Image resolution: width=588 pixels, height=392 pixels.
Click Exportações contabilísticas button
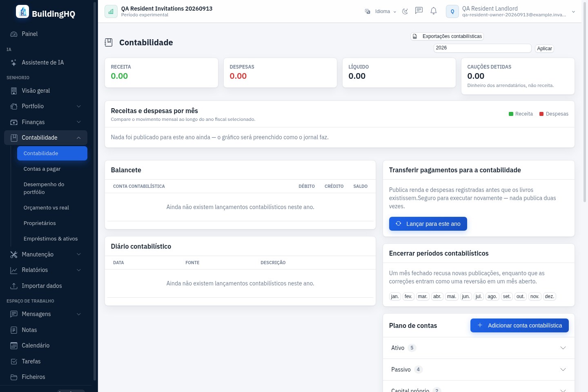pyautogui.click(x=447, y=36)
